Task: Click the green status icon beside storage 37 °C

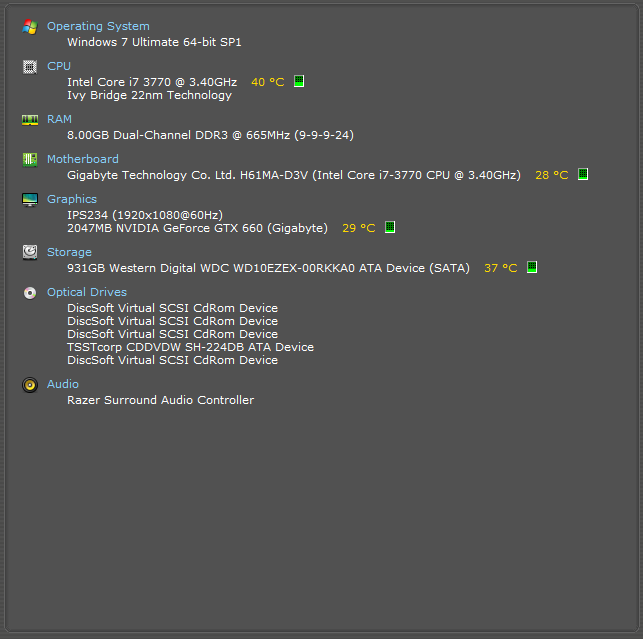Action: (532, 267)
